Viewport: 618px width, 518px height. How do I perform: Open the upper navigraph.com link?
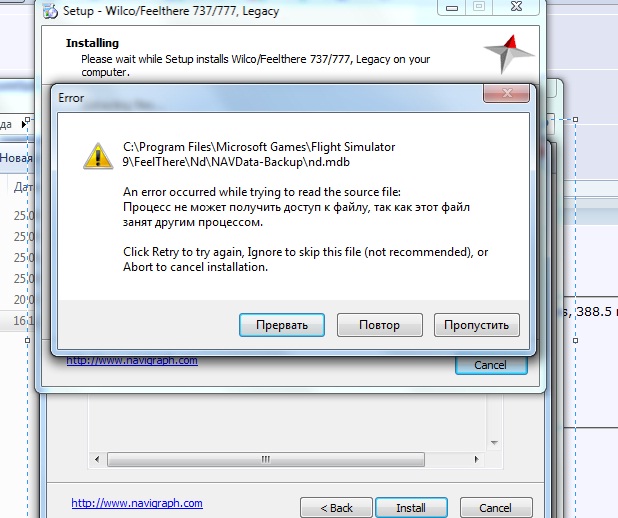point(132,361)
